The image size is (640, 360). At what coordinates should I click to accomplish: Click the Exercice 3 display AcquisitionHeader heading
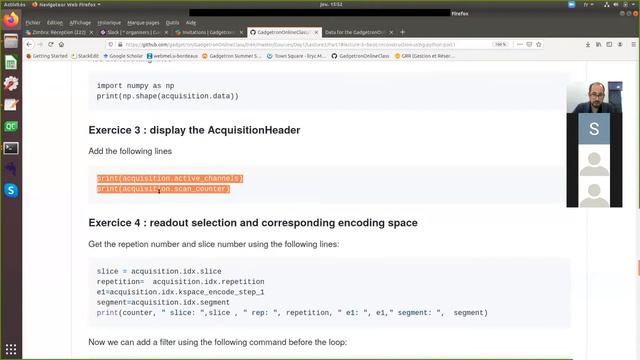click(194, 130)
